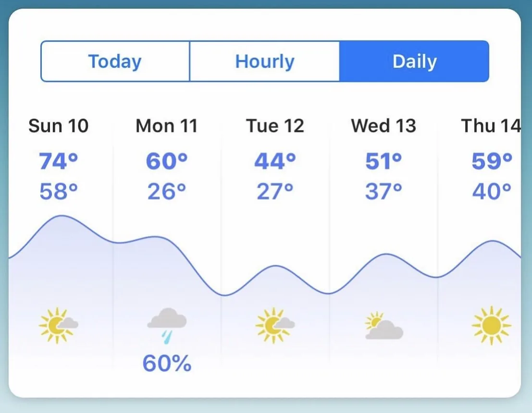Viewport: 532px width, 413px height.
Task: Click the mostly cloudy icon for Wed 13
Action: click(384, 326)
